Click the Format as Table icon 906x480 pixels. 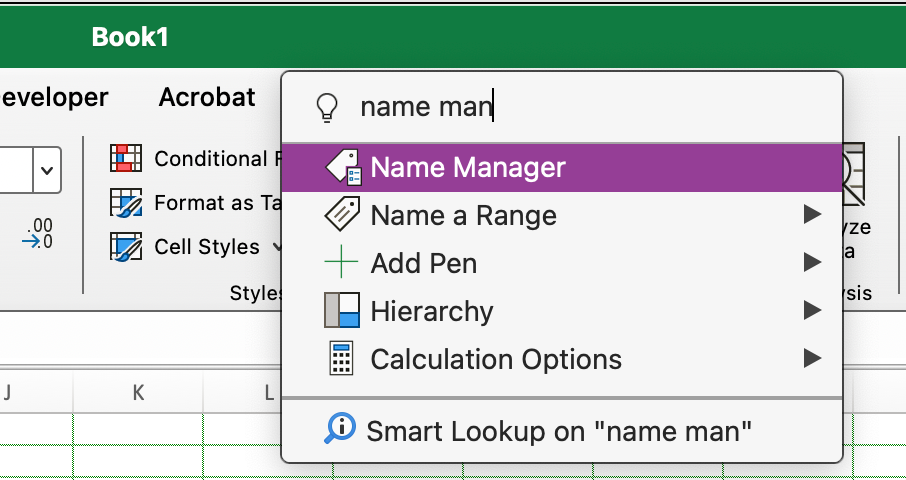126,203
